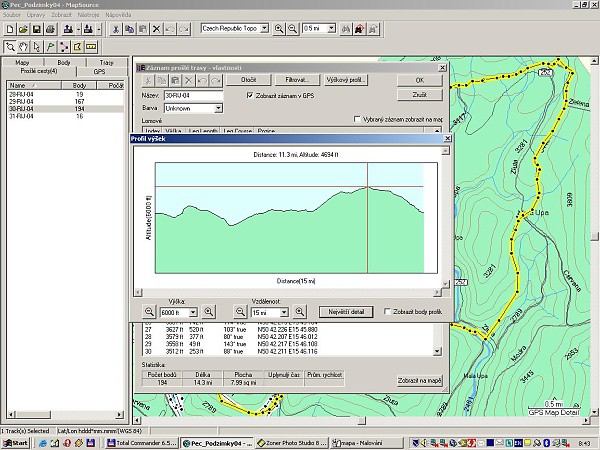This screenshot has height=450, width=600.
Task: Confirm the dialog with the OK button
Action: point(420,80)
